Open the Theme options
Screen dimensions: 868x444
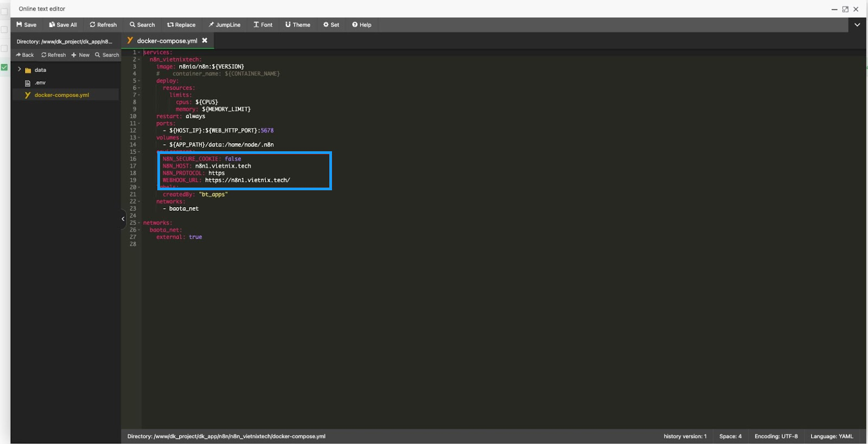(x=298, y=25)
